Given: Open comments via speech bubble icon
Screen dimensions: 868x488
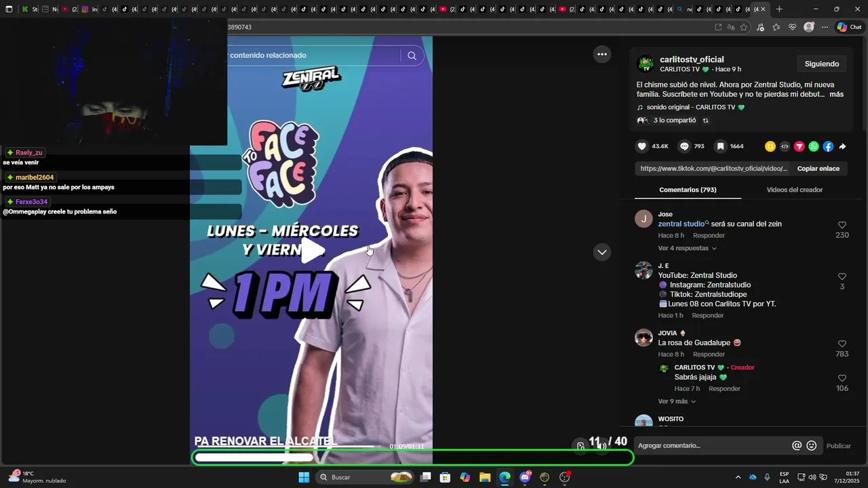Looking at the screenshot, I should coord(684,146).
